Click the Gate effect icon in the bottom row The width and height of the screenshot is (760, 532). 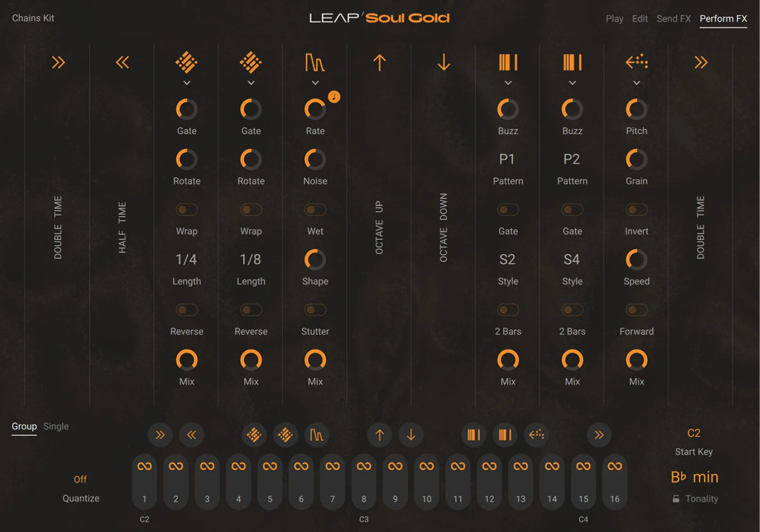pos(253,435)
